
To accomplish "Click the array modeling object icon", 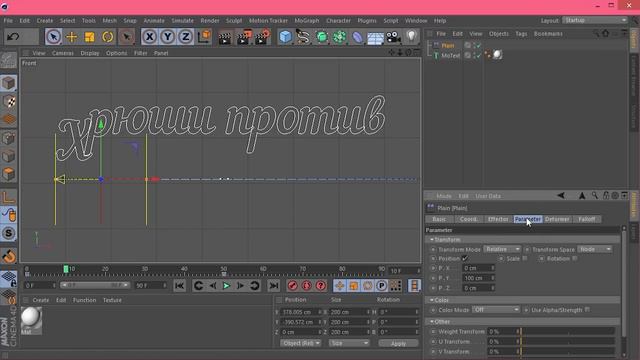I will tap(339, 37).
